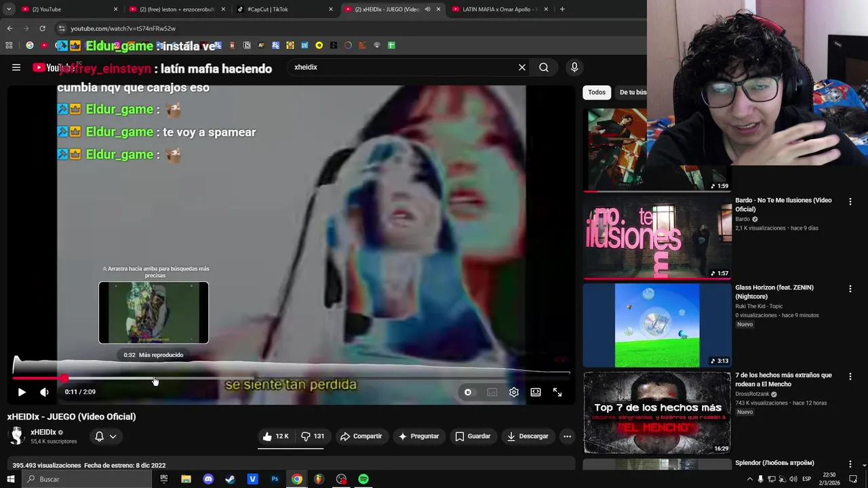Switch video to theater mode

pyautogui.click(x=536, y=392)
